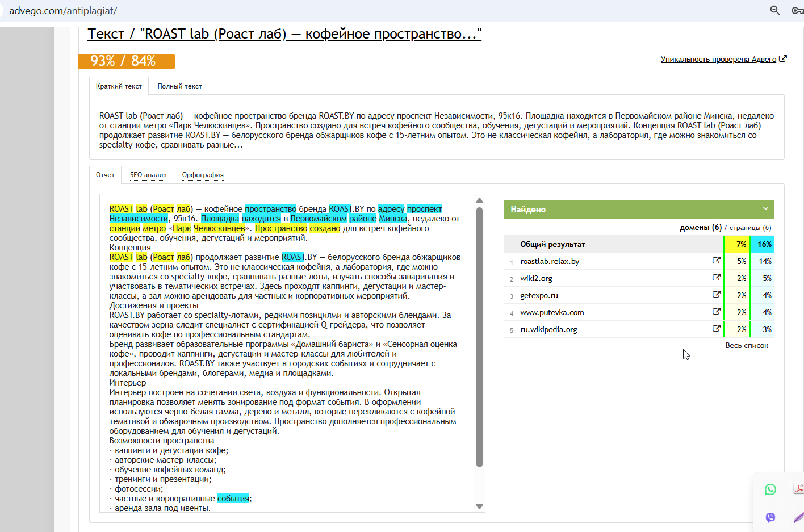The image size is (804, 532).
Task: Click the report text scrollbar thumb
Action: click(x=479, y=337)
